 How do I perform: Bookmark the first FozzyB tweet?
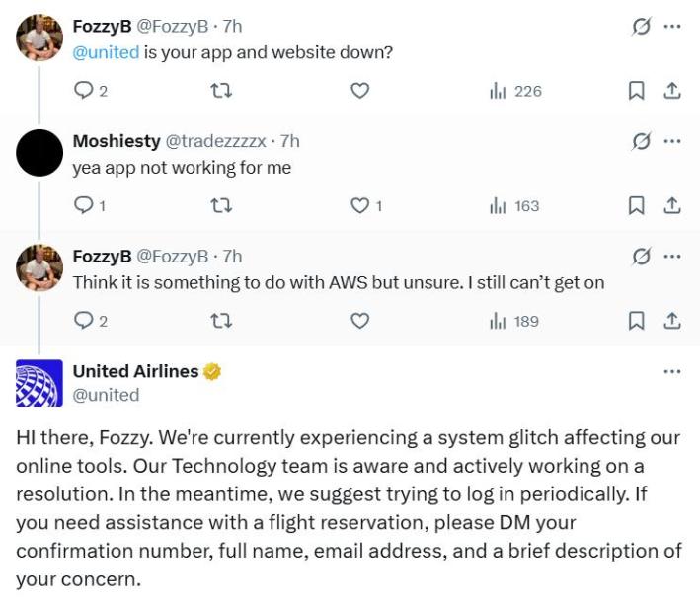[x=637, y=91]
